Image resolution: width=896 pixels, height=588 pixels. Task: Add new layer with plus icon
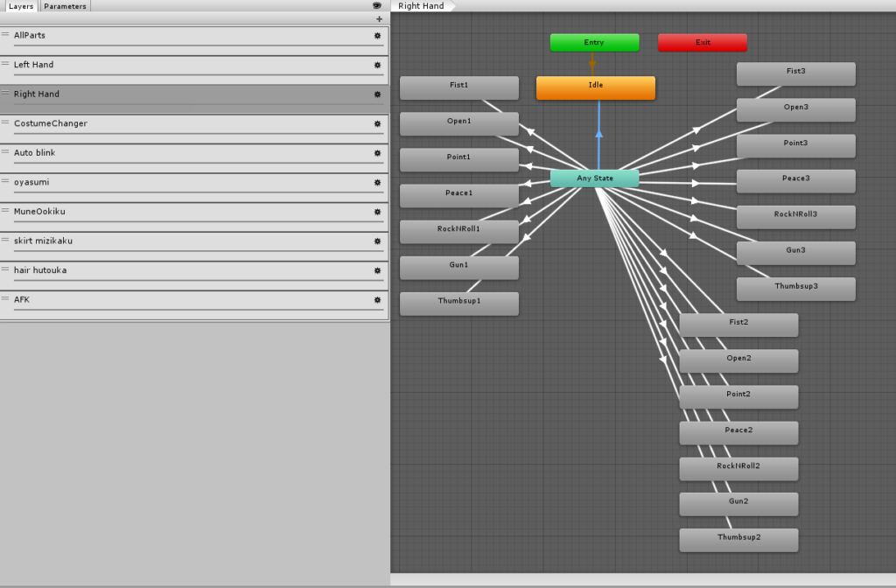click(x=379, y=19)
